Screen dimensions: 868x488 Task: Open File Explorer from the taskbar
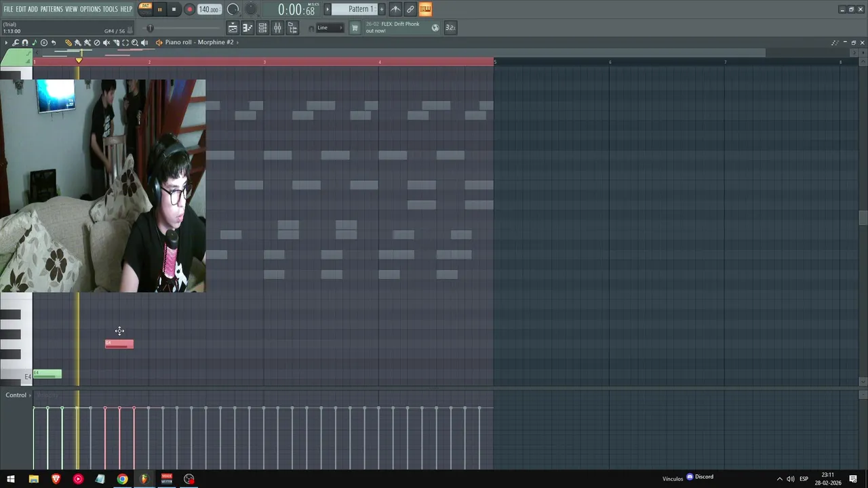pos(33,479)
